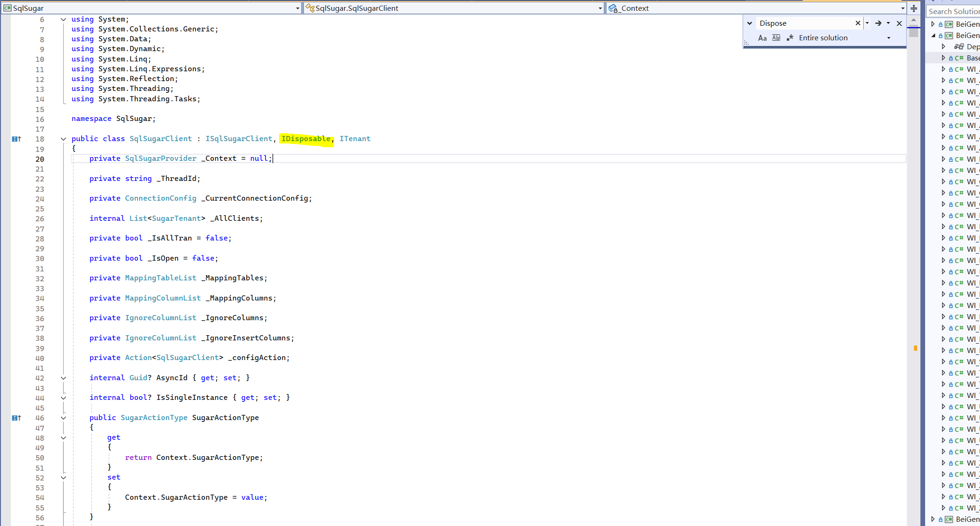Click the editor split window icon

[x=914, y=8]
